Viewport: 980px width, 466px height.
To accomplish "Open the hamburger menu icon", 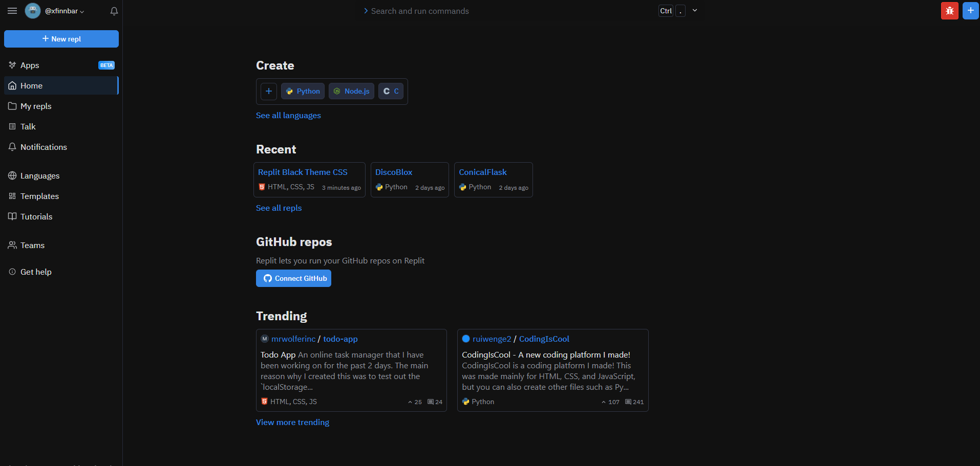I will [x=12, y=11].
